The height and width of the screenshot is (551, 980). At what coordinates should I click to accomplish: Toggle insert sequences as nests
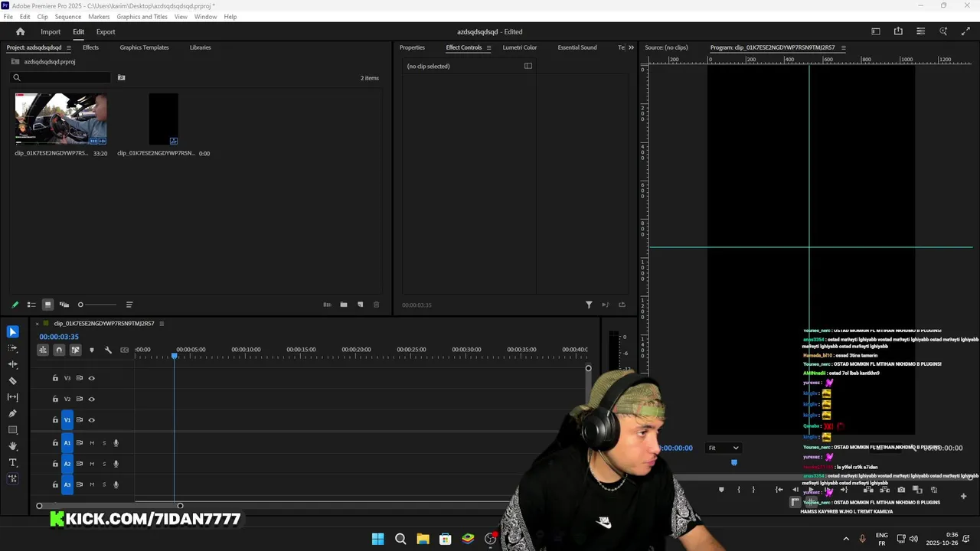pyautogui.click(x=43, y=350)
